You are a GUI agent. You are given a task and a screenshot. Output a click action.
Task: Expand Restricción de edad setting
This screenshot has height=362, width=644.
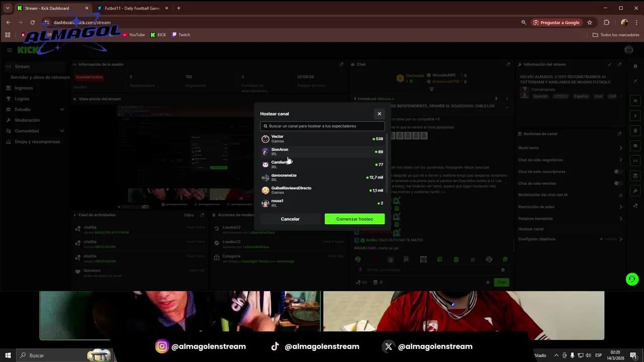[571, 207]
